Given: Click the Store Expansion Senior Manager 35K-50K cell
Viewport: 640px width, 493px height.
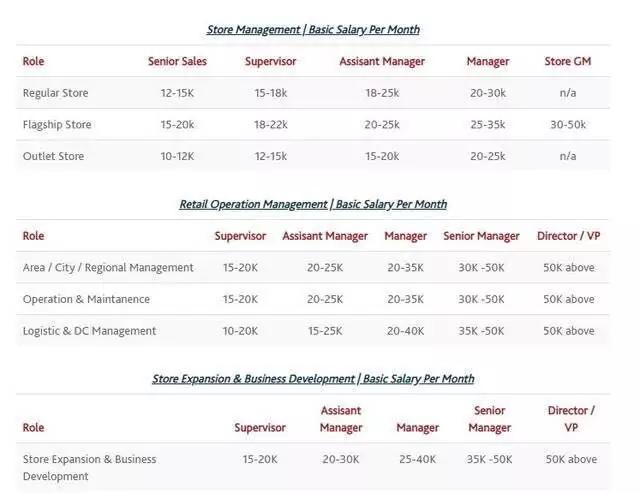Looking at the screenshot, I should click(489, 460).
